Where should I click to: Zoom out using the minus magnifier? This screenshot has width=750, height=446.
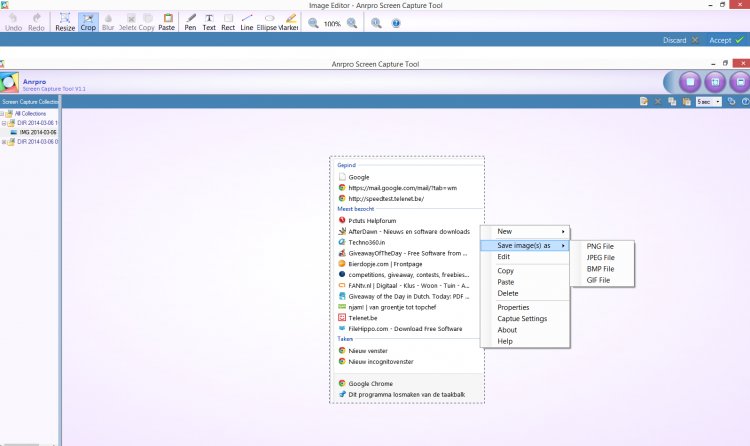click(314, 23)
